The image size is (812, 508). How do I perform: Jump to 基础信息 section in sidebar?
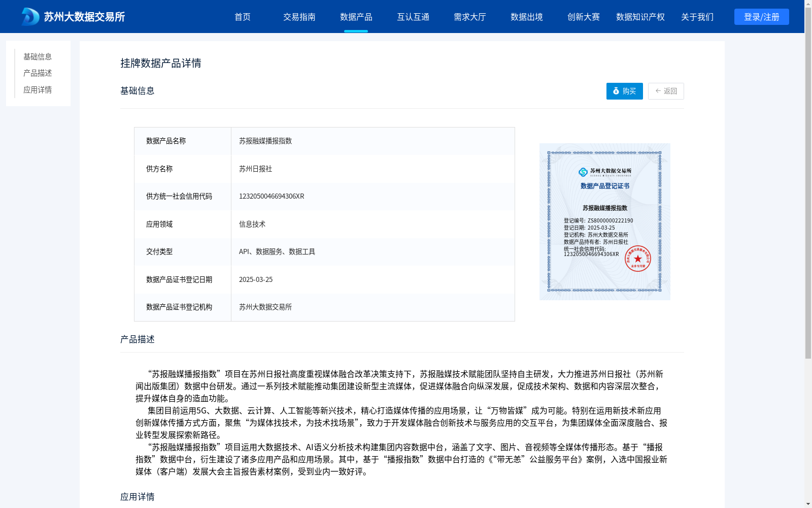[x=38, y=56]
